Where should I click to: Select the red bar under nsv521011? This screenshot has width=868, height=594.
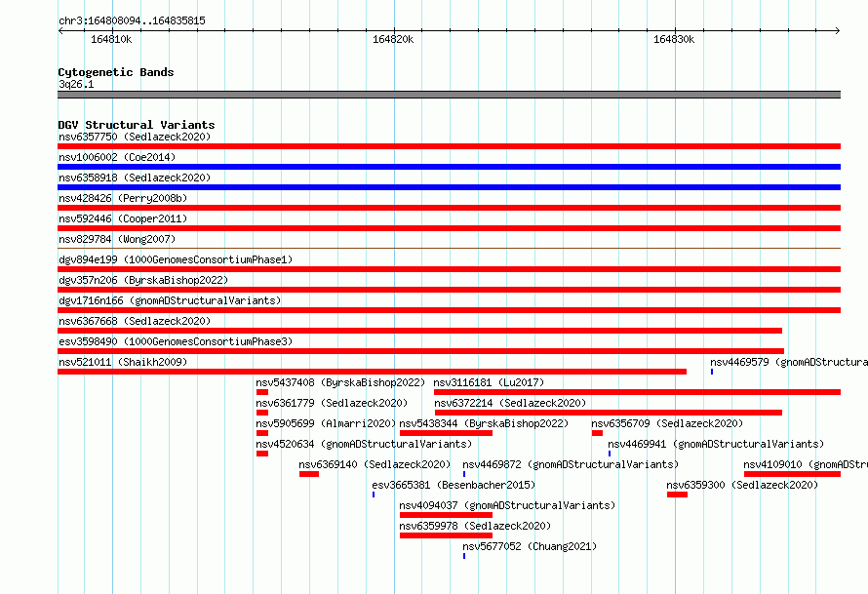372,372
